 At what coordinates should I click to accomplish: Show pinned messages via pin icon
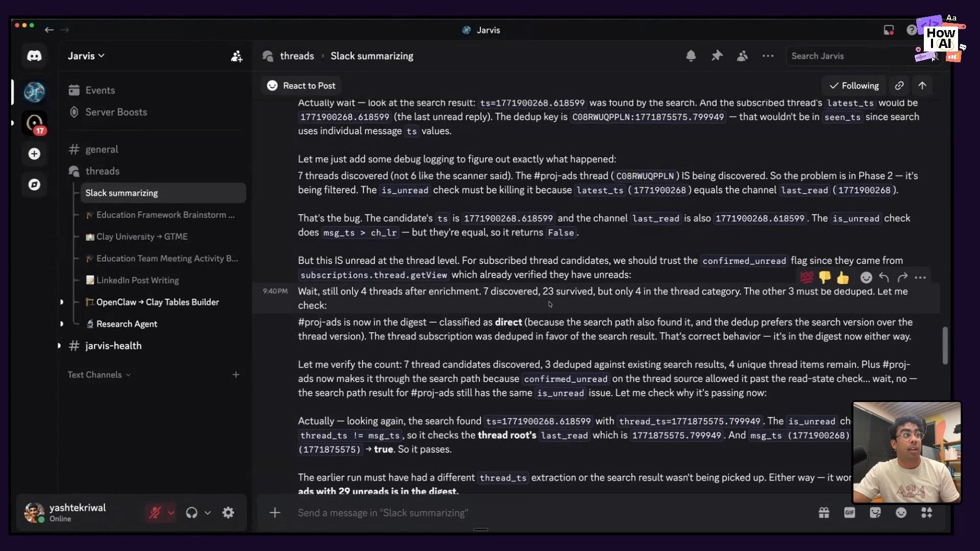click(717, 56)
